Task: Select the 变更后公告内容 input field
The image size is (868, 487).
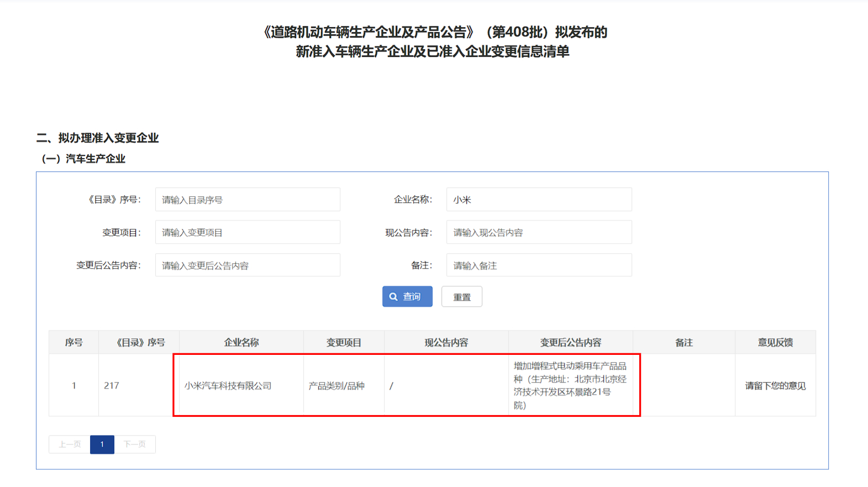Action: (248, 265)
